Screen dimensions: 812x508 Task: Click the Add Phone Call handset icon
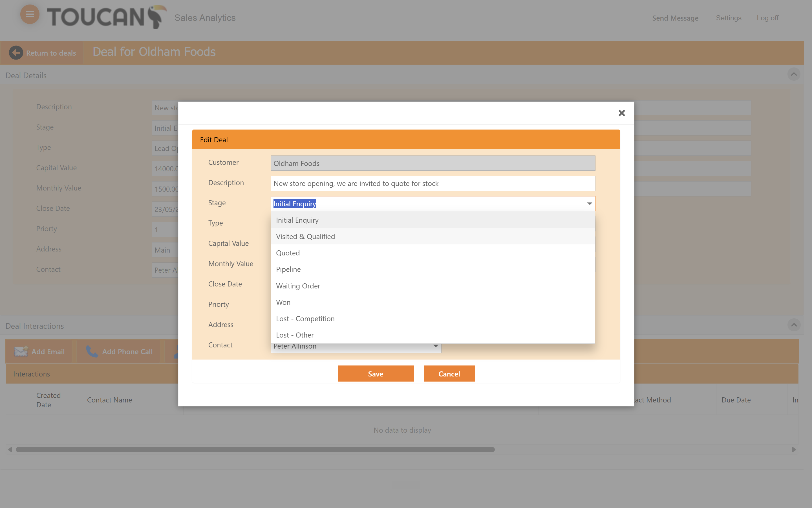click(x=92, y=351)
